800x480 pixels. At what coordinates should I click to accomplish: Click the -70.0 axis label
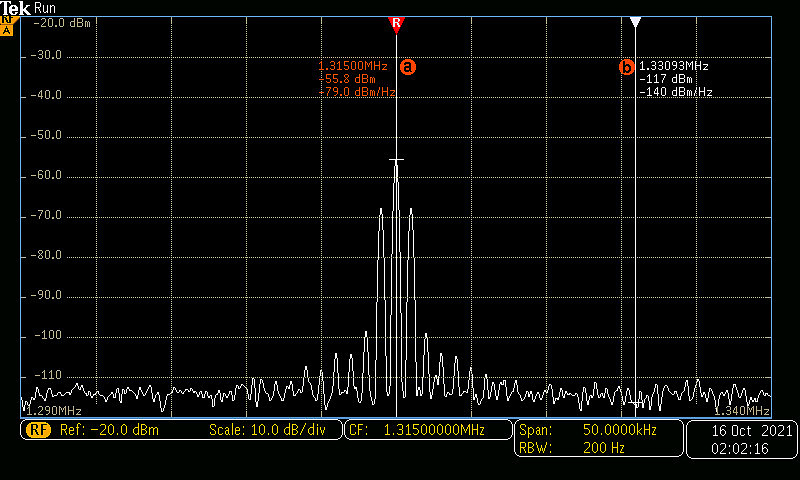click(46, 215)
